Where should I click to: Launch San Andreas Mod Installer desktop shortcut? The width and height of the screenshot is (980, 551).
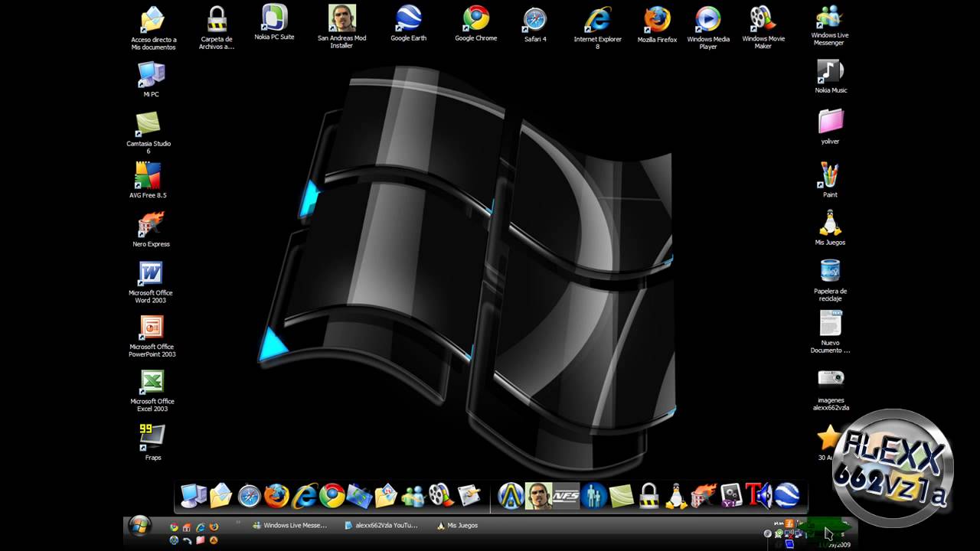[x=341, y=27]
